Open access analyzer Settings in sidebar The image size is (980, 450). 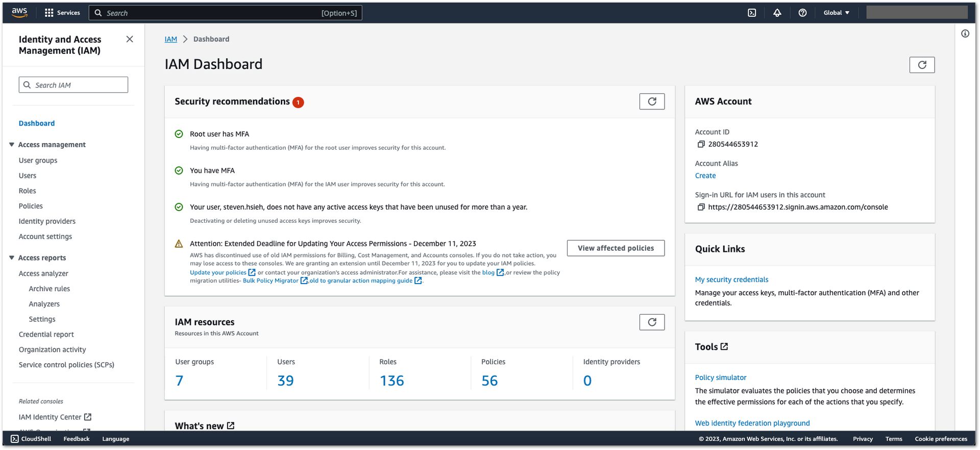click(42, 319)
